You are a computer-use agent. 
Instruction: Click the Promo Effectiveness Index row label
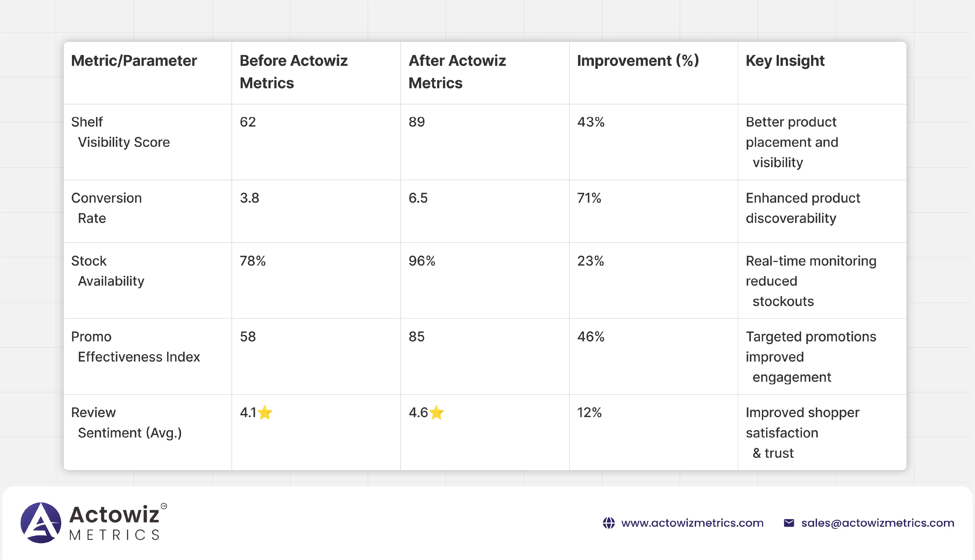pos(135,347)
